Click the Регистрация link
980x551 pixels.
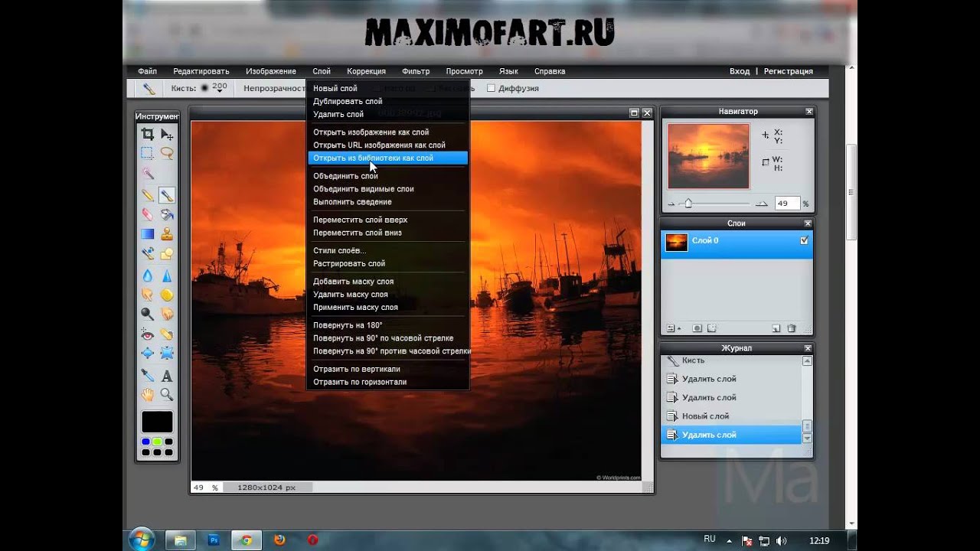point(788,71)
